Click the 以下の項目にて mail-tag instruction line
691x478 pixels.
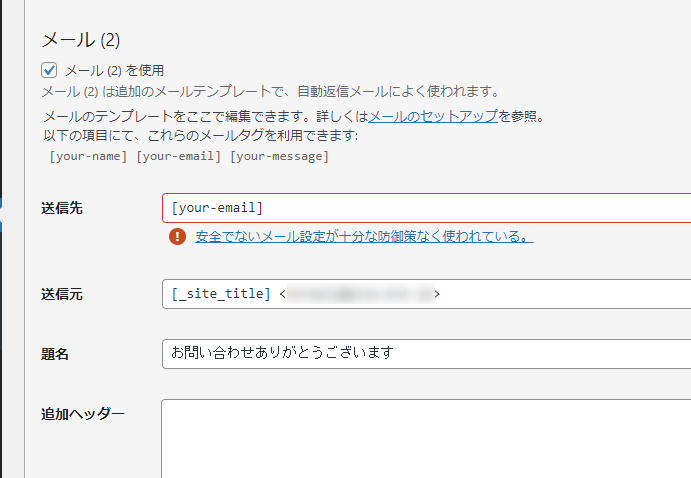200,135
